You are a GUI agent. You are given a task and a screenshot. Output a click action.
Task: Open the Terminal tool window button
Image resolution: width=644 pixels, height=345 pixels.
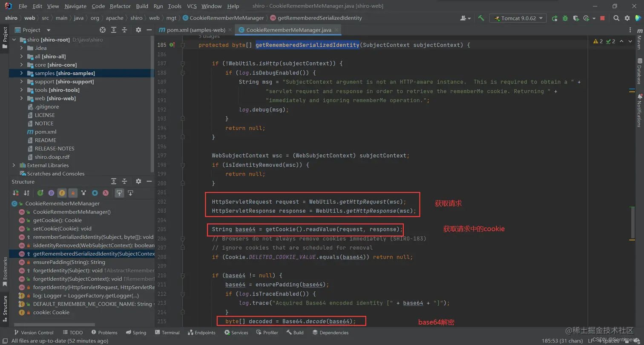[167, 333]
